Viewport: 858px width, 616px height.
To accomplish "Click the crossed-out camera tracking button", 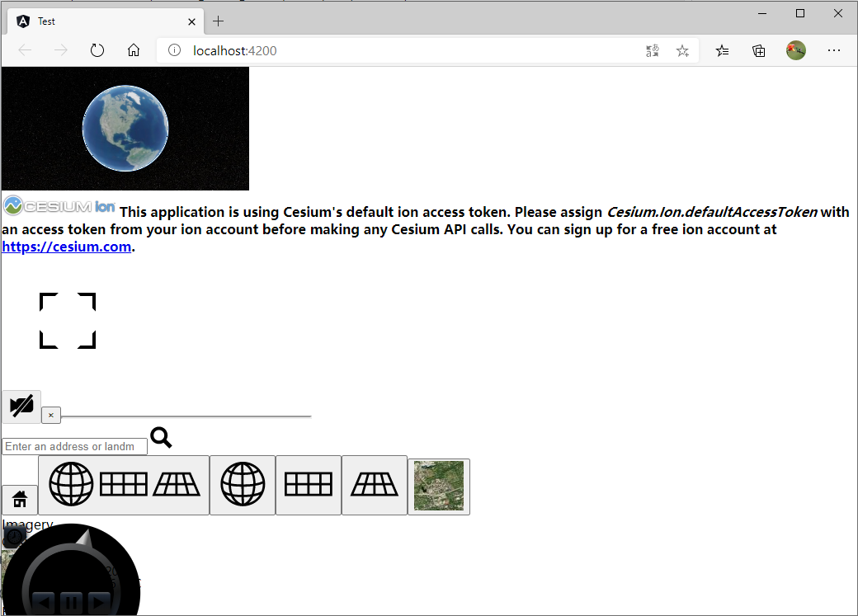I will tap(21, 407).
